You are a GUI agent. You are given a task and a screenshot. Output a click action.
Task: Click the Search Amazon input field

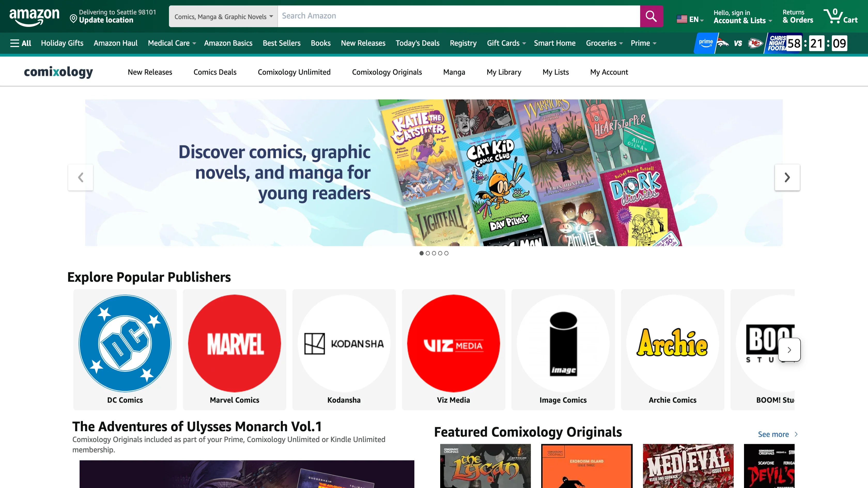click(458, 16)
